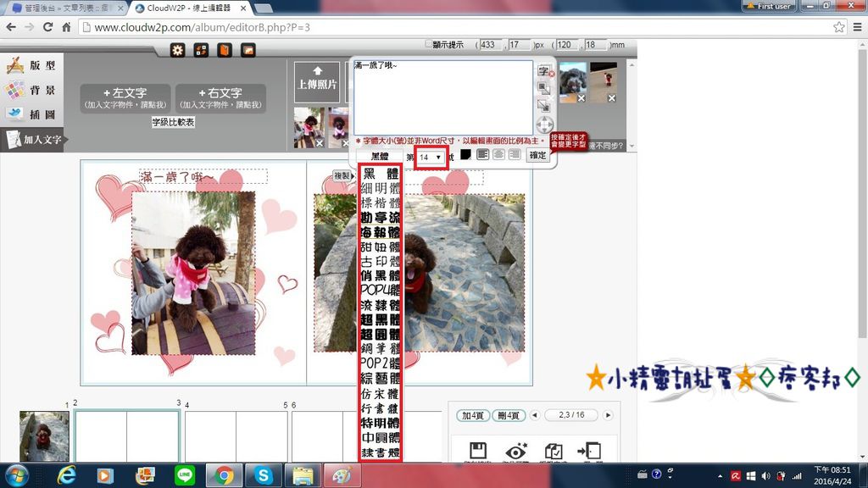Open LINE from the Windows taskbar

(x=185, y=475)
